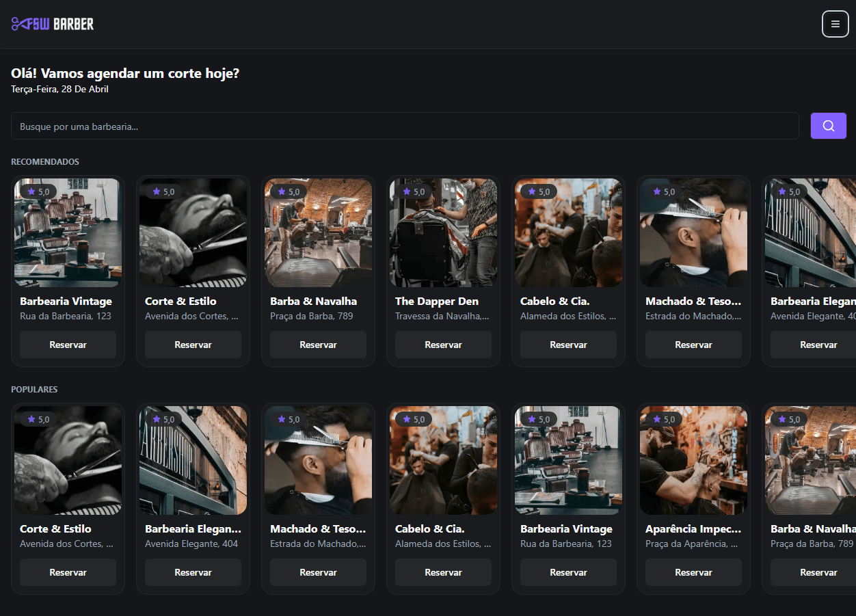
Task: Click the purple search magnifier button
Action: (x=828, y=126)
